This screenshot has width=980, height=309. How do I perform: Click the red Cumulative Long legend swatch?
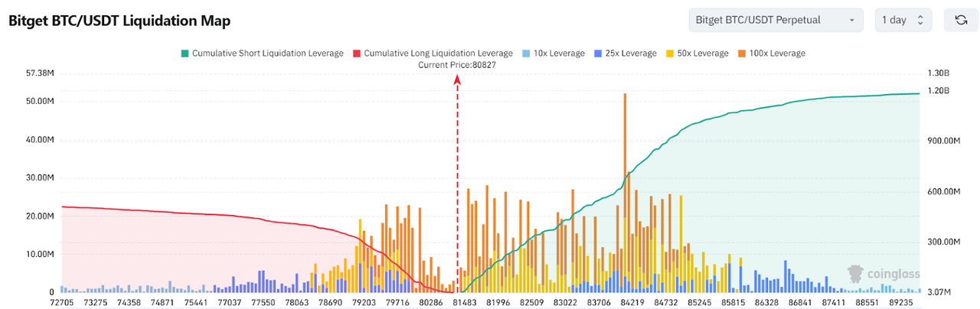[356, 54]
